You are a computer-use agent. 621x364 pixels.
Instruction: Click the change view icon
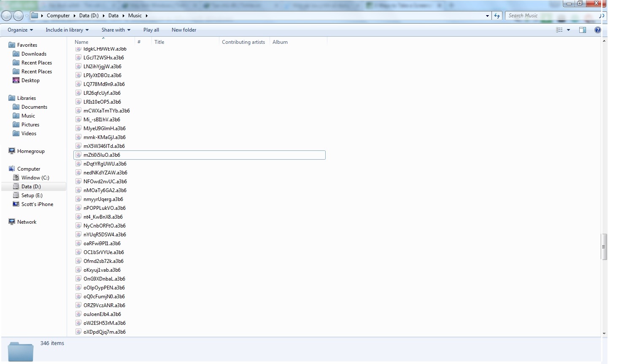tap(559, 30)
